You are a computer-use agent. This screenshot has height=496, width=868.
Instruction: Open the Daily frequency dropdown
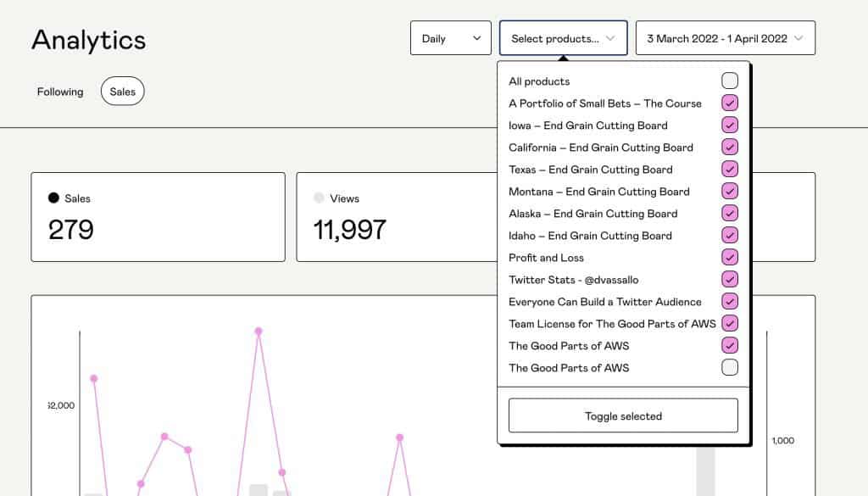pyautogui.click(x=450, y=37)
